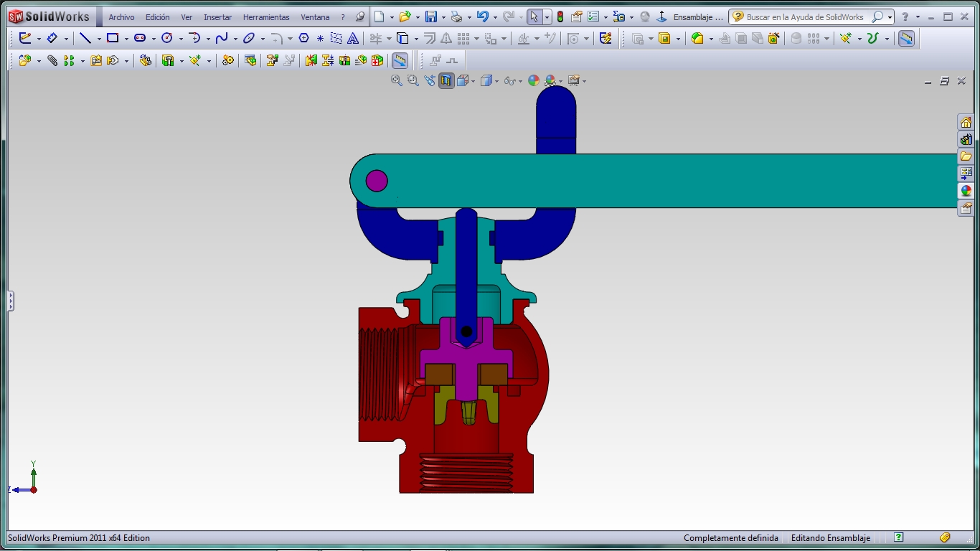The width and height of the screenshot is (980, 551).
Task: Select the sketch Text tool
Action: (x=353, y=38)
